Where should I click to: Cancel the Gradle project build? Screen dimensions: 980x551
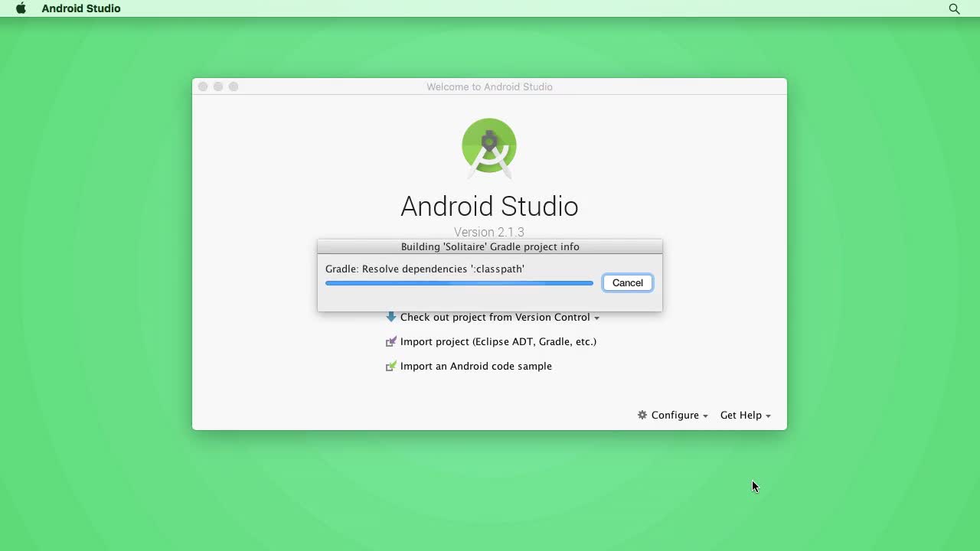pyautogui.click(x=627, y=282)
